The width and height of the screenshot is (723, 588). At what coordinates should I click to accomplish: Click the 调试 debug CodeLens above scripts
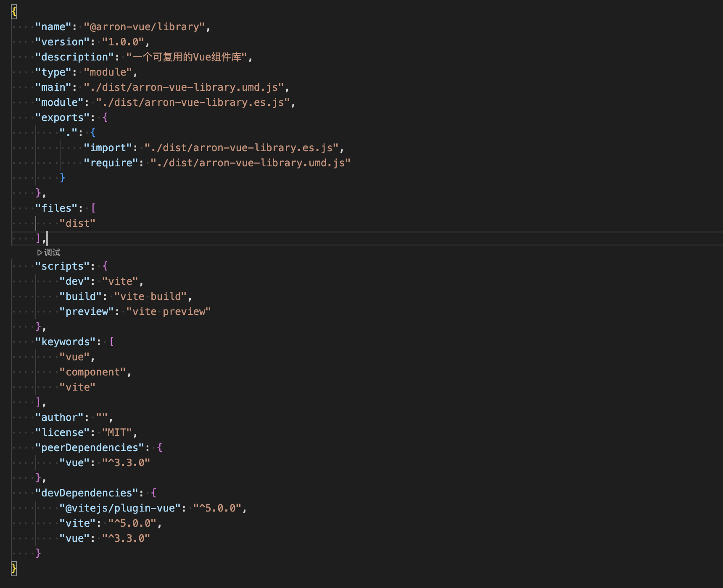coord(49,252)
